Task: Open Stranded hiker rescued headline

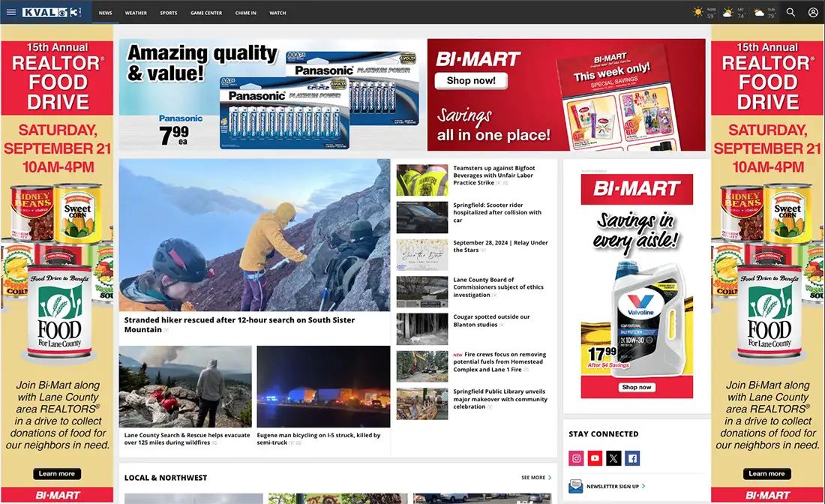Action: pos(239,325)
